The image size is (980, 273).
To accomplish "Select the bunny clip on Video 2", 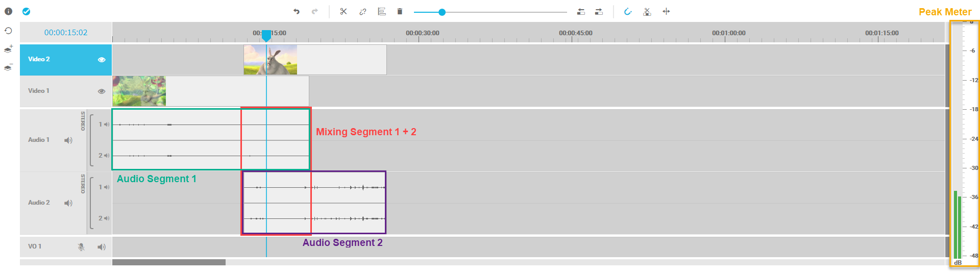I will 271,60.
